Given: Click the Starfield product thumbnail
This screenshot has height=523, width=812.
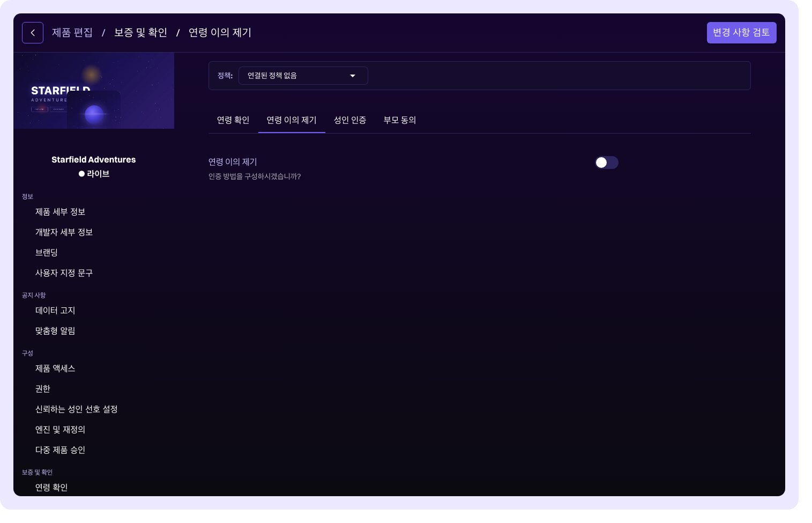Looking at the screenshot, I should 94,91.
